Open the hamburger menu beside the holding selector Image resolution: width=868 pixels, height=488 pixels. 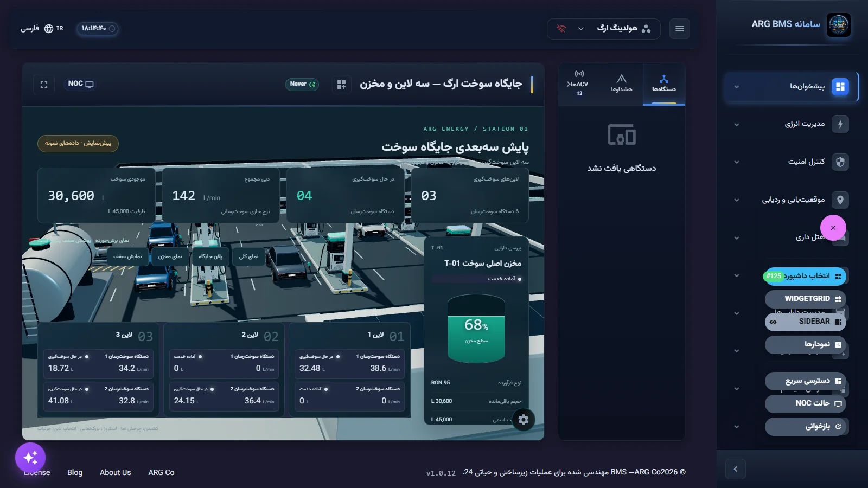pos(680,29)
